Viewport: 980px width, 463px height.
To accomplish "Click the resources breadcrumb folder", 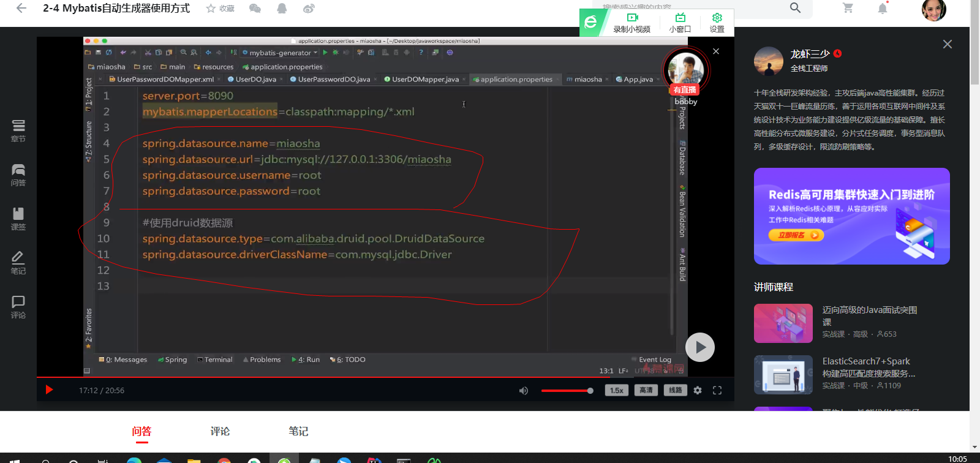I will [x=214, y=67].
